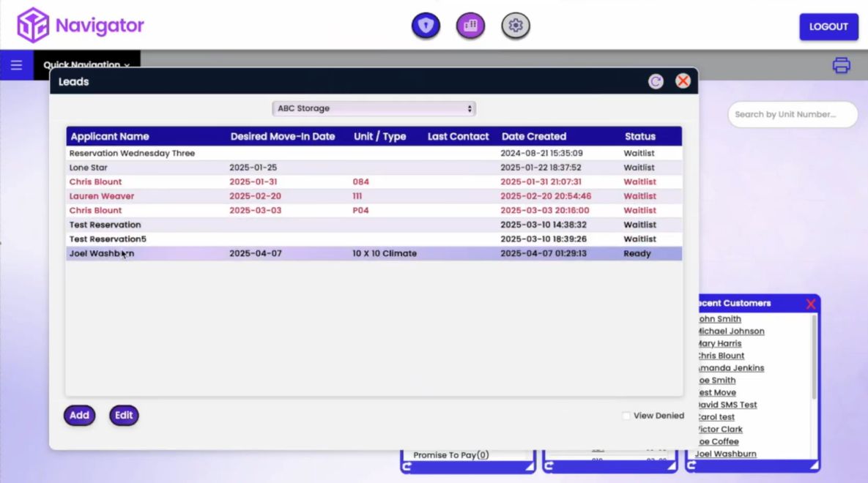The image size is (868, 483).
Task: Refresh the Promise To Pay widget
Action: coord(407,466)
